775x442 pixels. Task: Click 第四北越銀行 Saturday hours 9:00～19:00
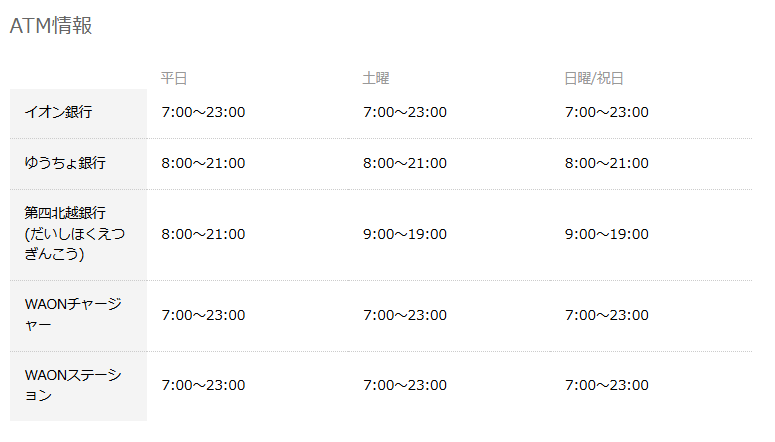pyautogui.click(x=405, y=234)
